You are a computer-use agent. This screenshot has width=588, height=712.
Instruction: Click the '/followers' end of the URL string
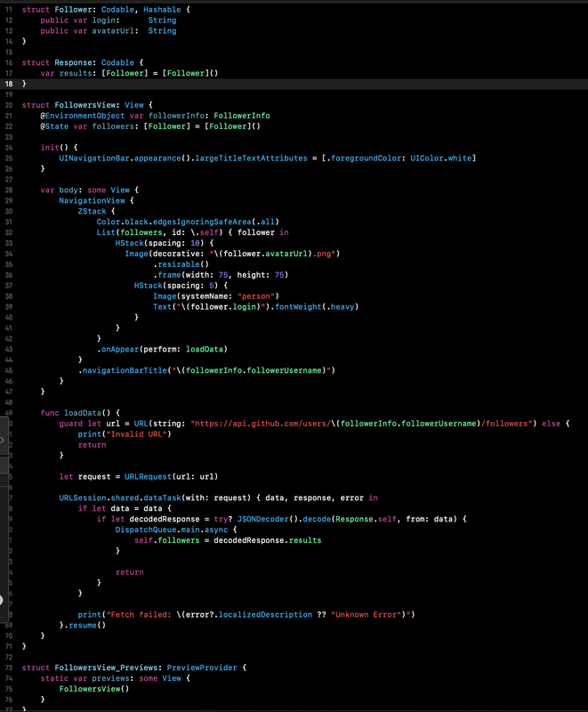pos(506,424)
